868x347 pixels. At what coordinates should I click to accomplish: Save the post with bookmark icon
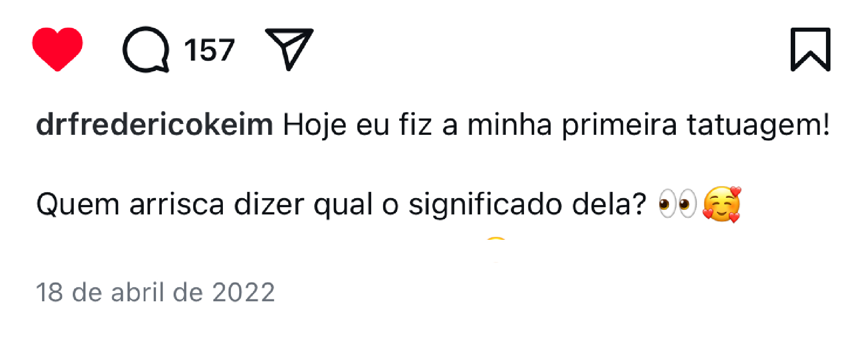point(811,49)
